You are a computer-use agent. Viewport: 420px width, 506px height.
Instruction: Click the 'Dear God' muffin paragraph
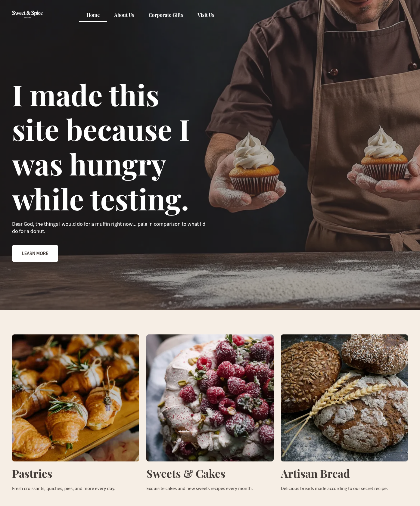(x=109, y=228)
